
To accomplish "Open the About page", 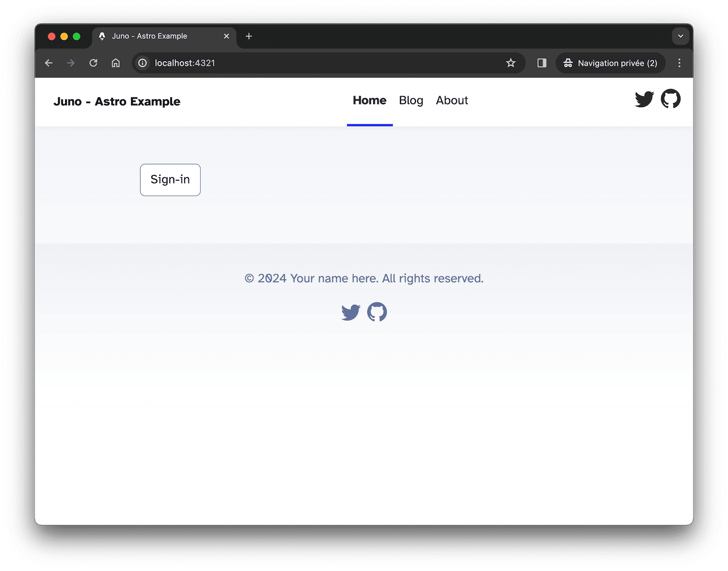I will [x=451, y=100].
